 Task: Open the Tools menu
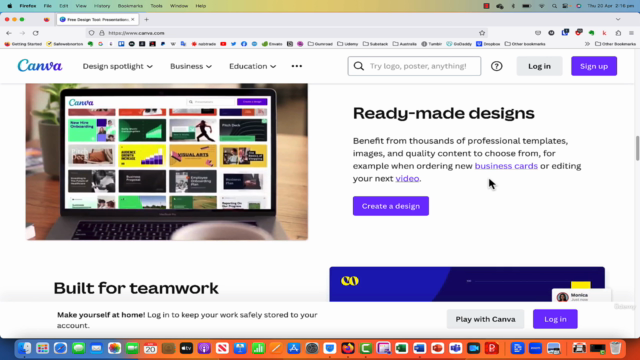point(156,6)
